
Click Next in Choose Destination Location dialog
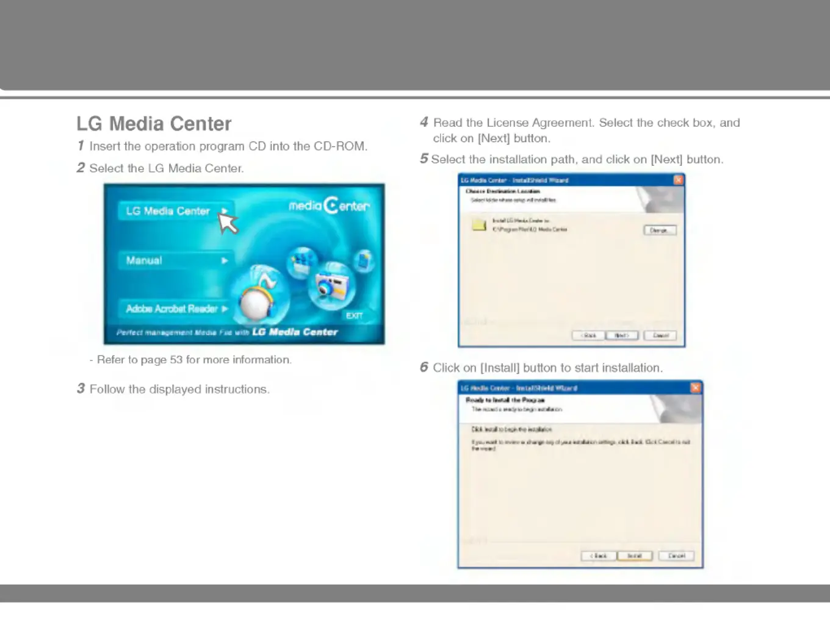(622, 335)
